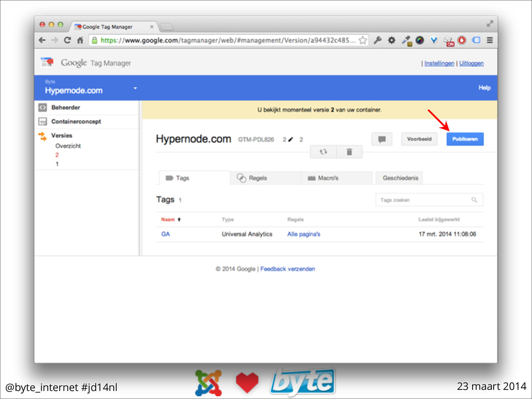The image size is (532, 399).
Task: Close the Google Tag Manager browser tab
Action: (x=152, y=27)
